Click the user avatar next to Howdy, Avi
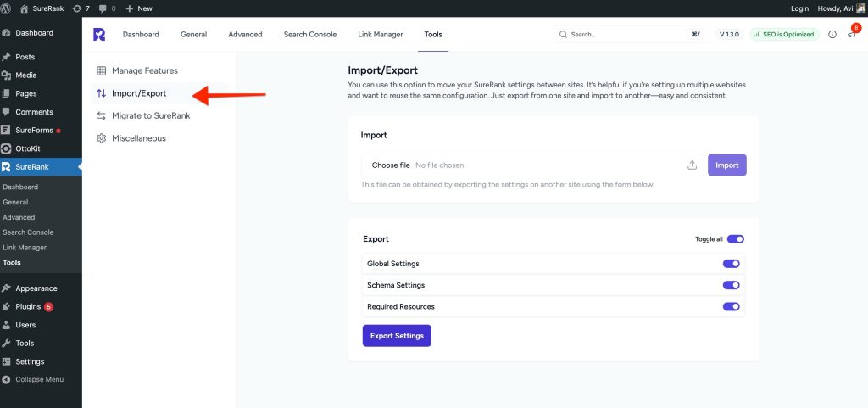868x408 pixels. (x=862, y=8)
